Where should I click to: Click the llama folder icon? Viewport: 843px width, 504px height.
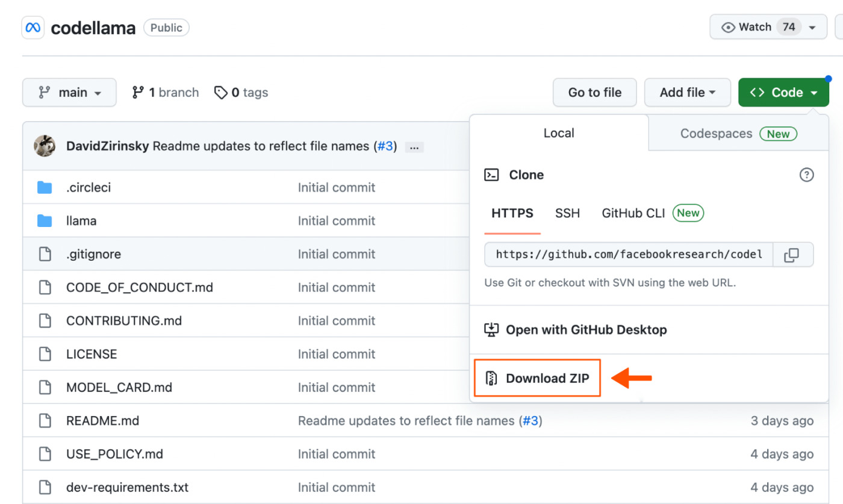point(45,220)
